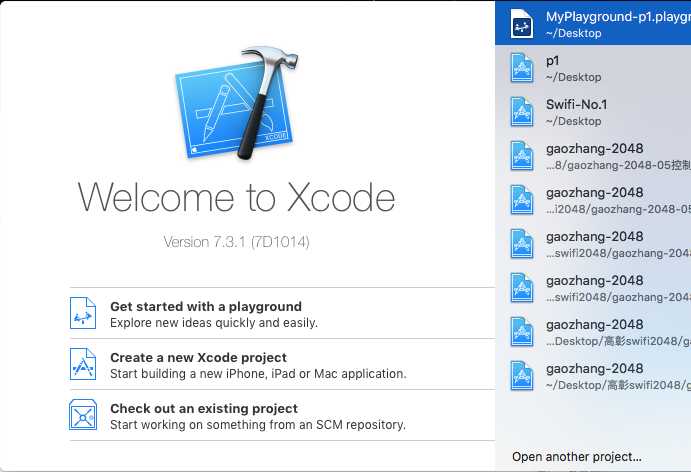691x472 pixels.
Task: Click path text …i2048/gaozhang-2048-05
Action: pos(618,209)
